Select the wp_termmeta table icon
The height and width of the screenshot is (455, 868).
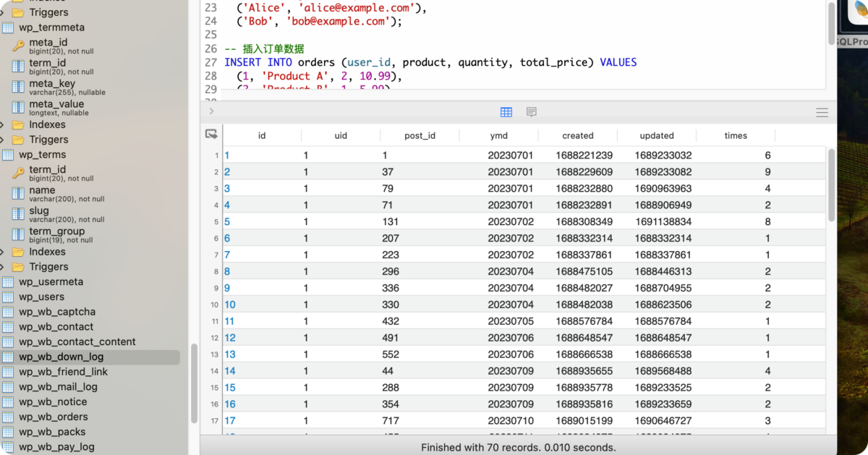coord(8,27)
